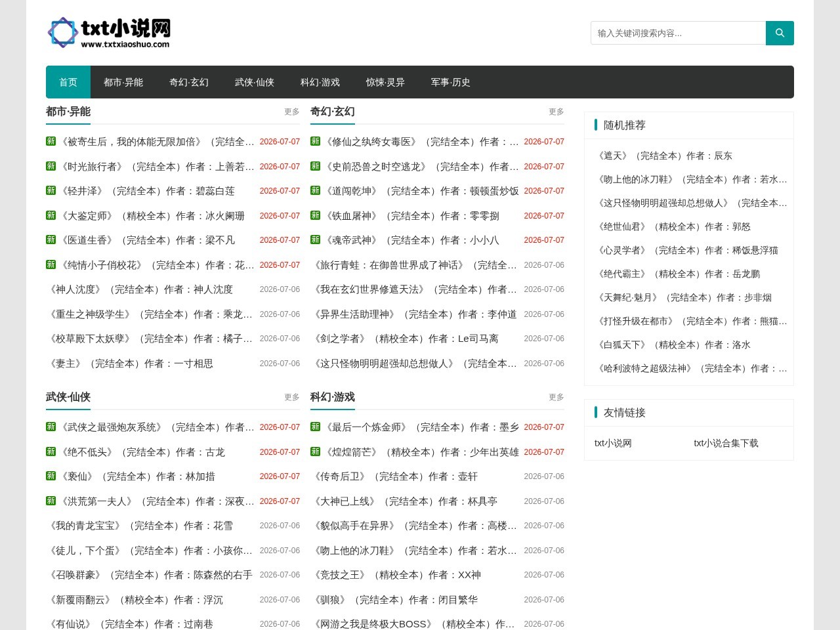Open 《大神已上线》 by 杯具亭
840x630 pixels.
[404, 501]
